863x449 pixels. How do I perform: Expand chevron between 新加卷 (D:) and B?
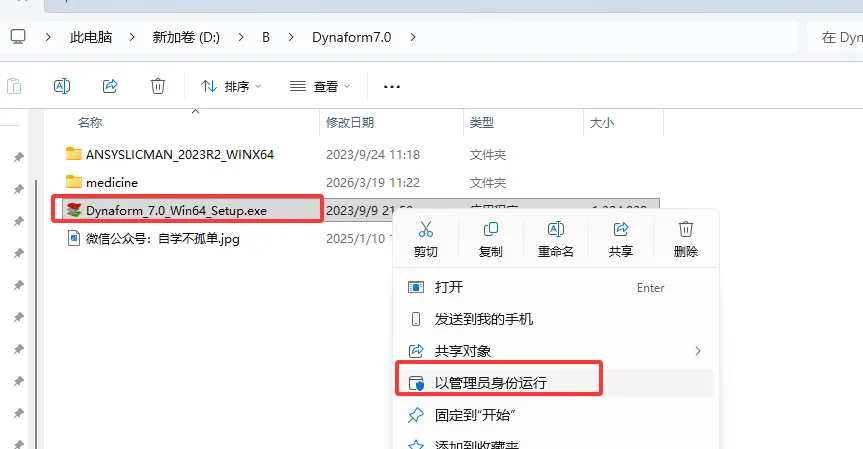point(241,37)
